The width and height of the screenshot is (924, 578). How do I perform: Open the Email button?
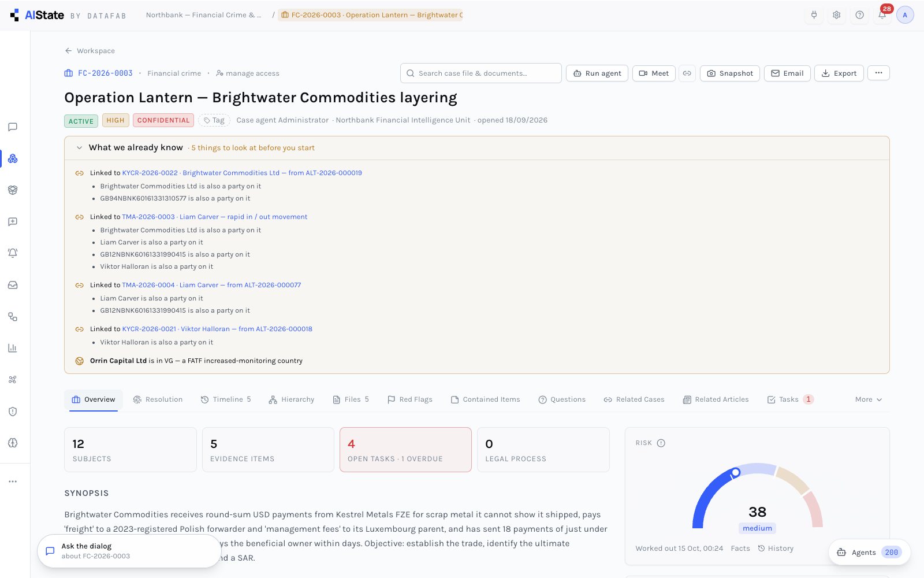click(x=787, y=73)
